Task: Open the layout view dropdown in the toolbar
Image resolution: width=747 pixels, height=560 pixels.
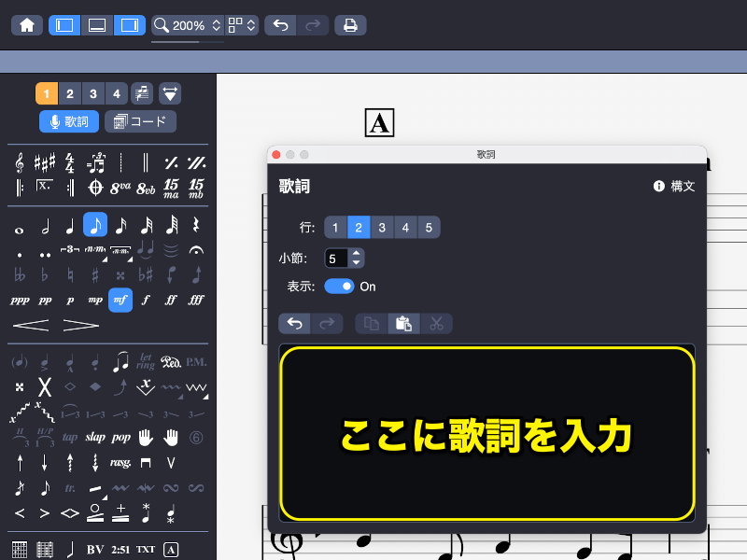Action: (x=243, y=25)
